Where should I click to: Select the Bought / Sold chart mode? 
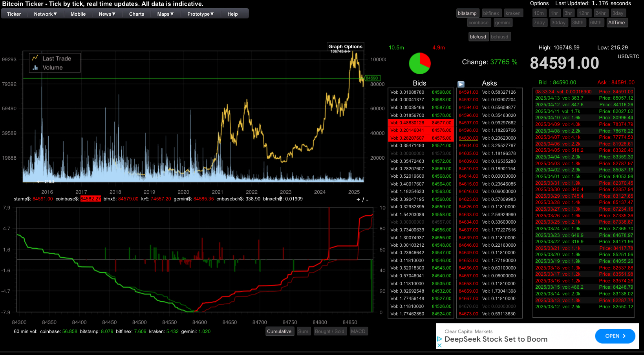point(330,331)
